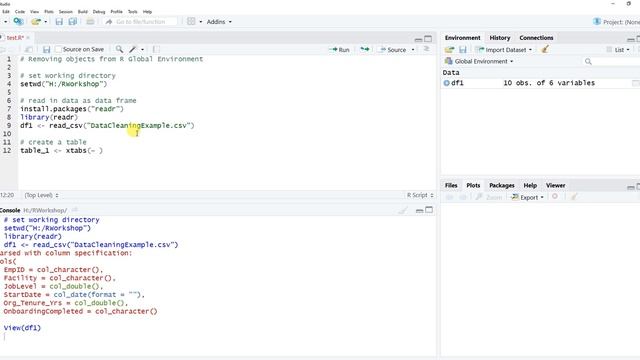Clear environment objects with the broom icon
This screenshot has height=360, width=640.
tap(545, 49)
